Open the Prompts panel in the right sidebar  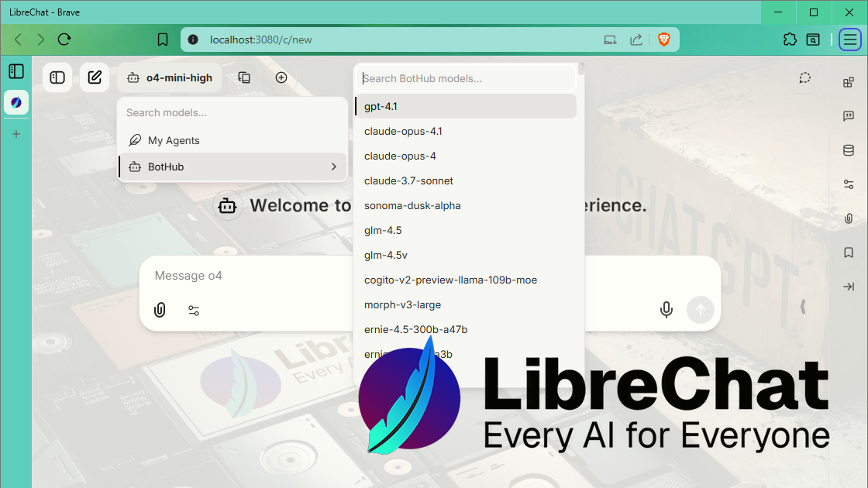848,116
